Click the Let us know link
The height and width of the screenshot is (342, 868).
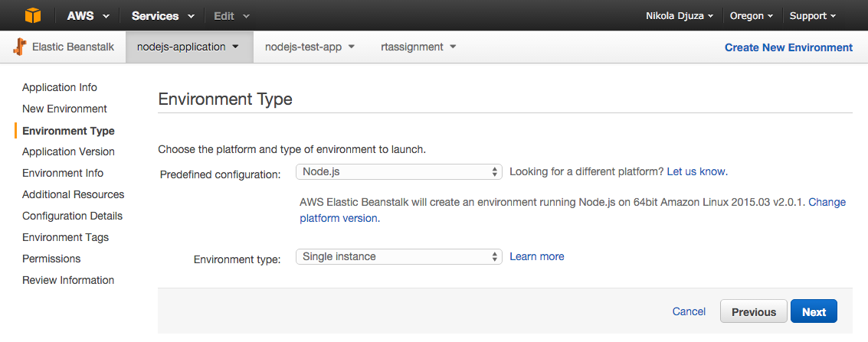tap(697, 172)
